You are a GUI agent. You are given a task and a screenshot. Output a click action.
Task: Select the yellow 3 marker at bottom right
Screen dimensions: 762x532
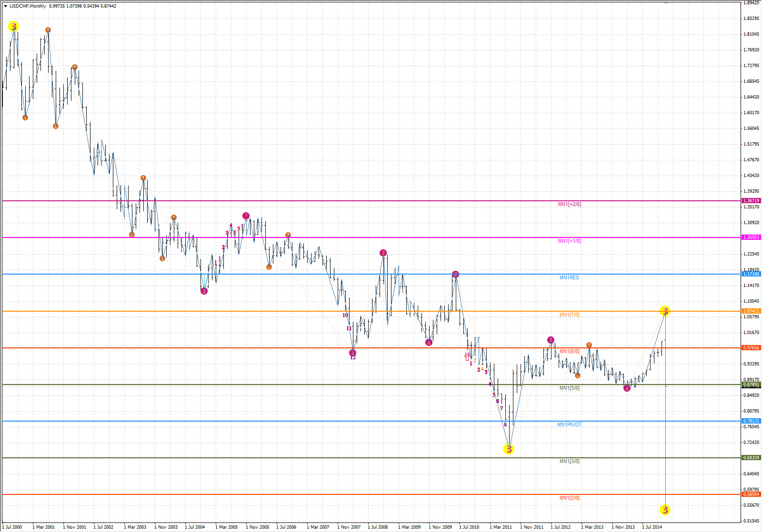[x=665, y=510]
